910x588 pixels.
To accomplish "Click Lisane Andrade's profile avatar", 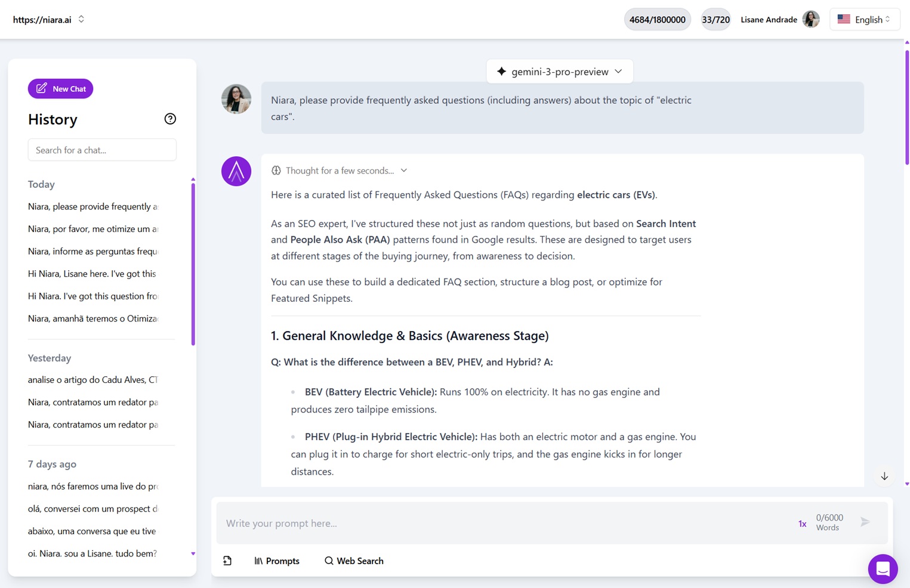I will pos(811,20).
